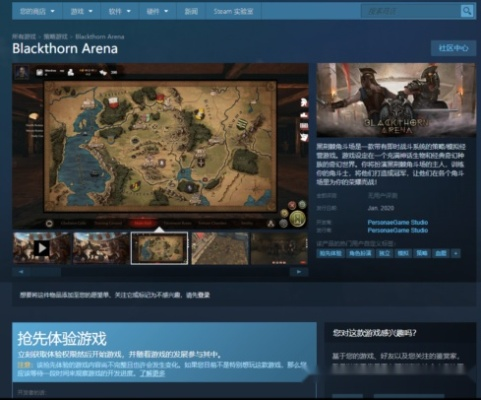Click the 请先登录 sign-in link
Image resolution: width=481 pixels, height=400 pixels.
click(198, 295)
